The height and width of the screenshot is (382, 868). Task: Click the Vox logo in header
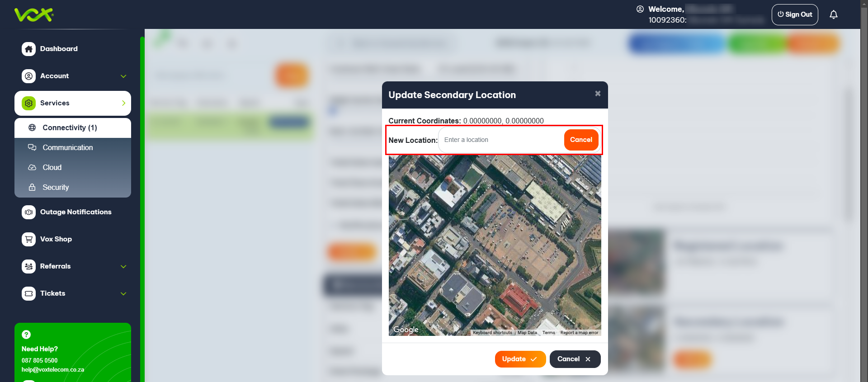[x=34, y=15]
